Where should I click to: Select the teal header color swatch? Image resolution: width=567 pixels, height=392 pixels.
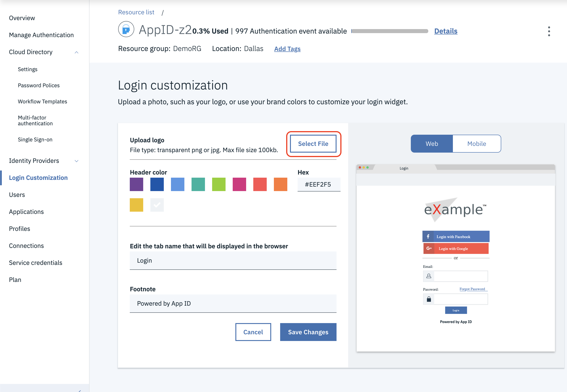point(198,184)
